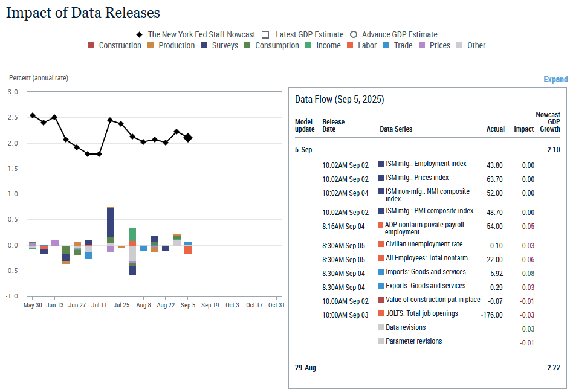The height and width of the screenshot is (392, 570).
Task: Toggle Consumption legend entry
Action: click(248, 46)
